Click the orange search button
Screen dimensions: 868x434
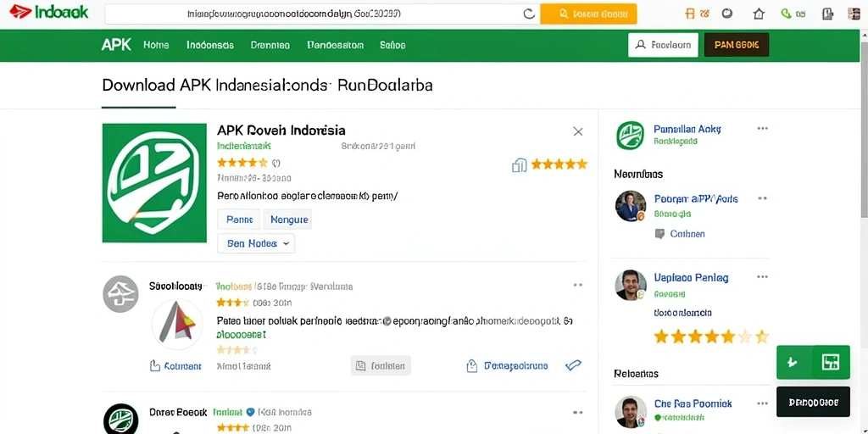pyautogui.click(x=588, y=14)
